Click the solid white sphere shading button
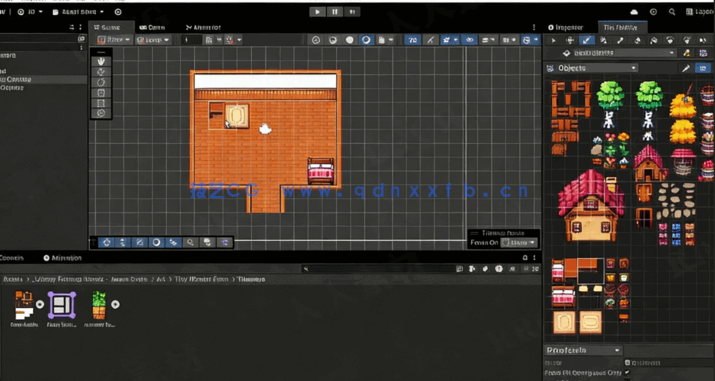 pyautogui.click(x=350, y=40)
